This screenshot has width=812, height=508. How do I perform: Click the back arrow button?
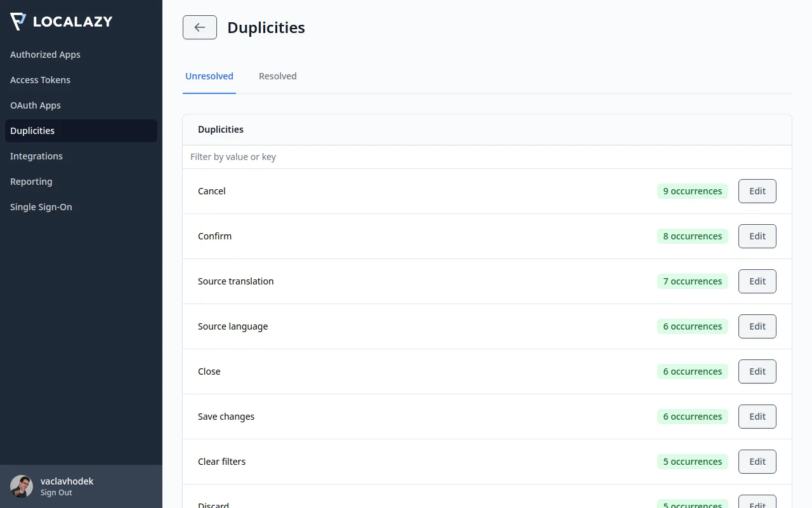point(200,27)
